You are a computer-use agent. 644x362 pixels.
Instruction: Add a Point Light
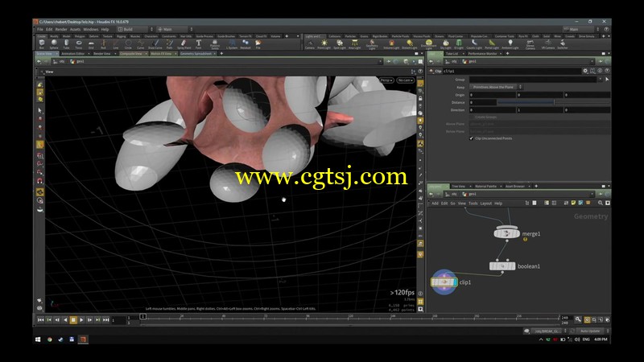pos(324,44)
